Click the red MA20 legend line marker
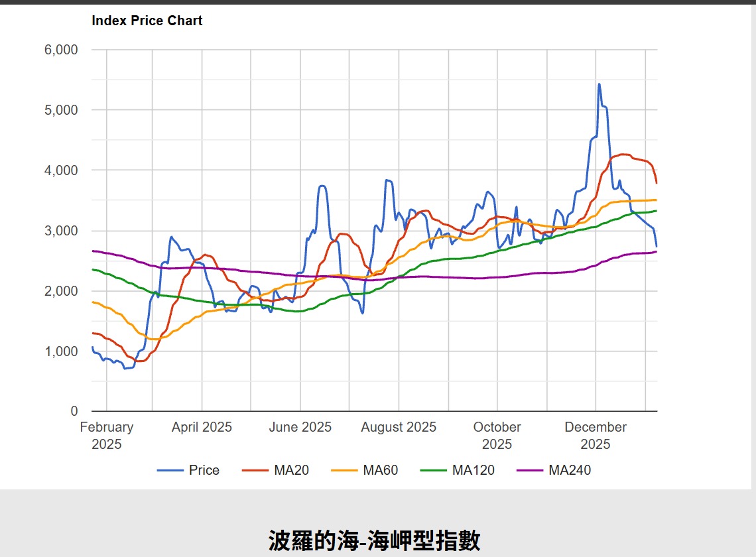 pos(255,470)
